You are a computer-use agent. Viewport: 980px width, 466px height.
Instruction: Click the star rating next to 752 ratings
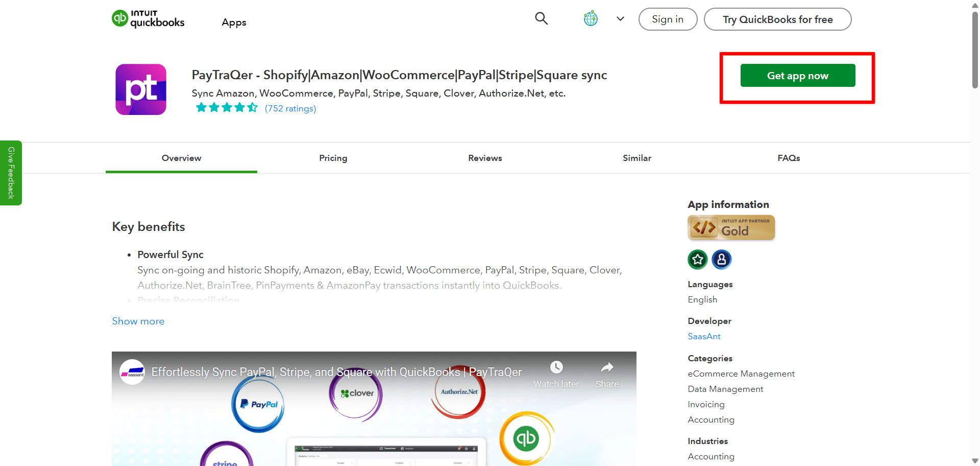click(227, 107)
